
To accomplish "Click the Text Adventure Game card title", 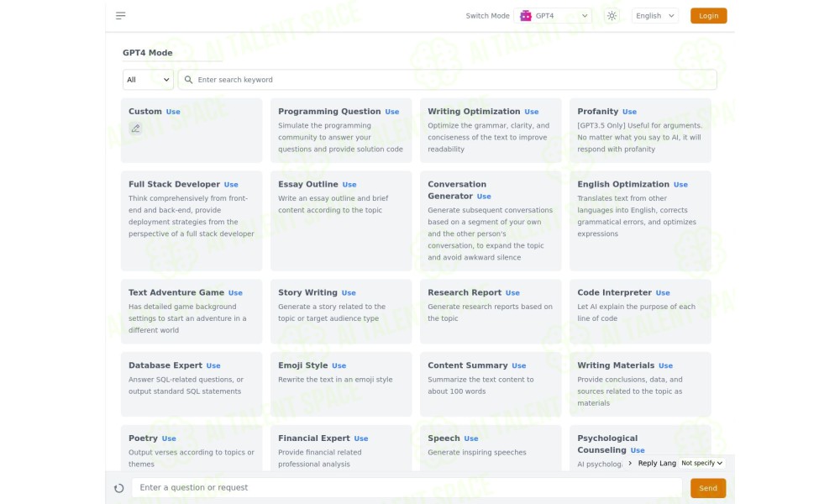I will click(176, 292).
